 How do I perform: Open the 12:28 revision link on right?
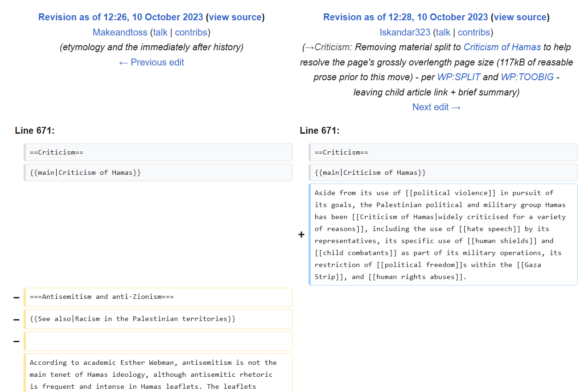pyautogui.click(x=405, y=17)
